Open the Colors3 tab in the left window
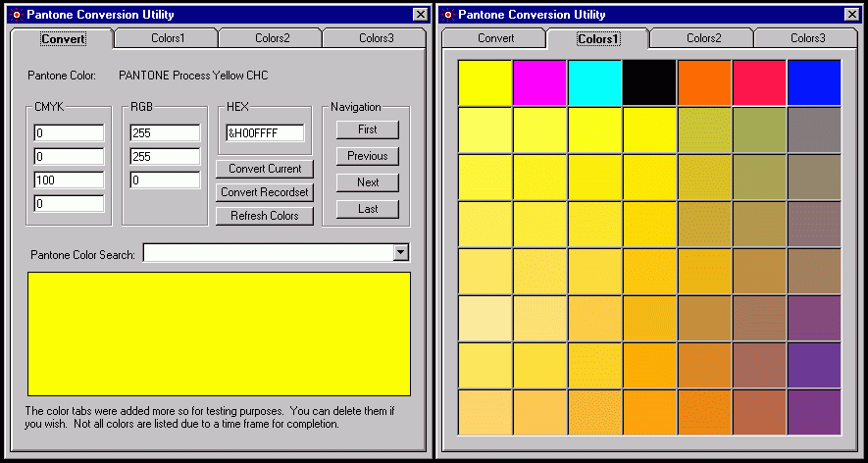Screen dimensions: 868x463 pos(376,38)
